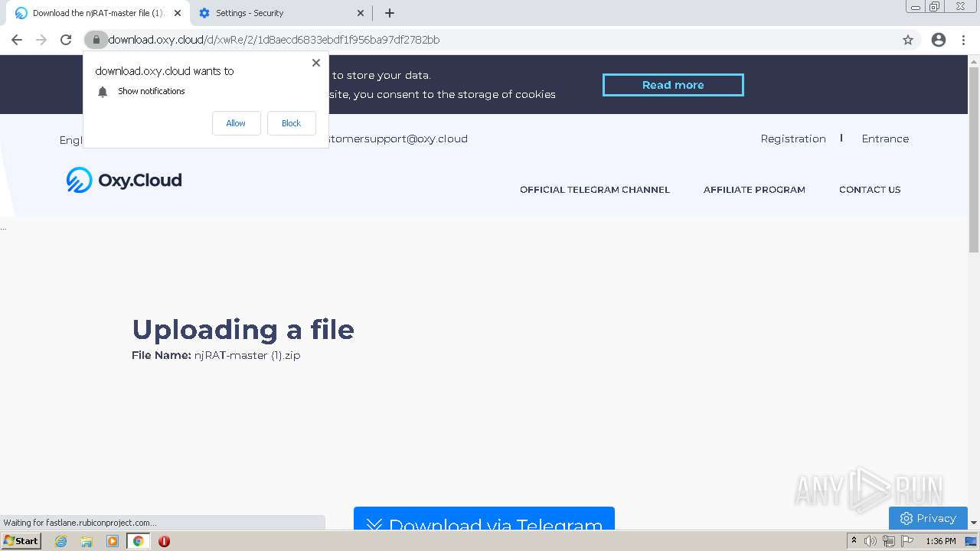This screenshot has height=551, width=980.
Task: Click the Uploading a file heading
Action: coord(243,330)
